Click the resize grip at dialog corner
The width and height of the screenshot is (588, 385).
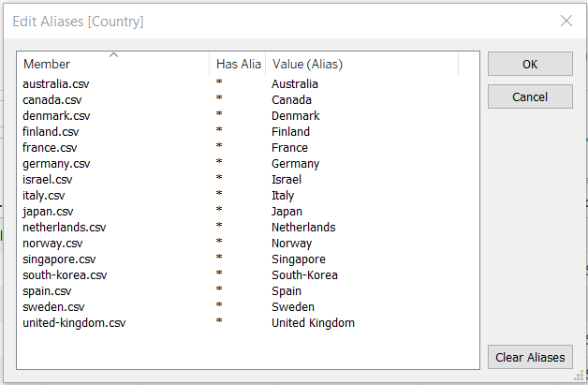coord(581,378)
